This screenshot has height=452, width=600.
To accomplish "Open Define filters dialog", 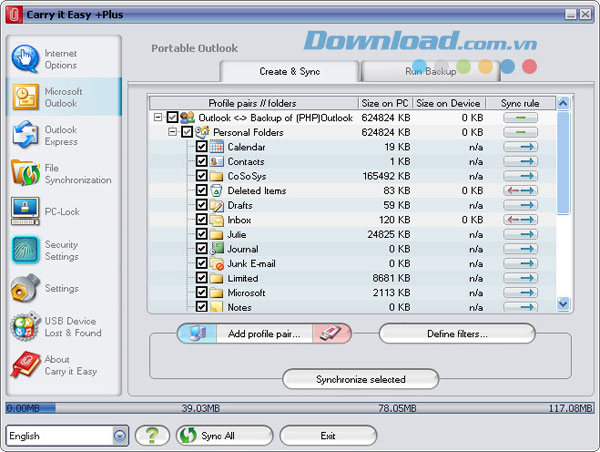I will pos(457,333).
